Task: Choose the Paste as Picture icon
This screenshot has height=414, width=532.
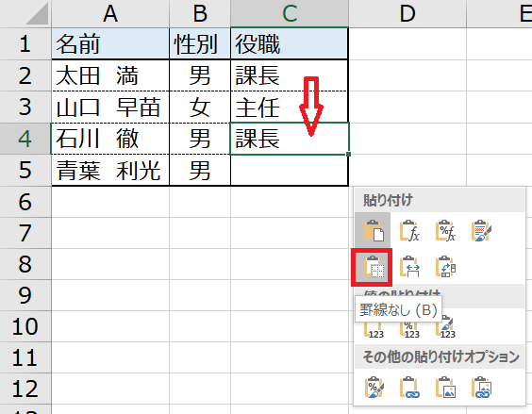Action: (445, 388)
